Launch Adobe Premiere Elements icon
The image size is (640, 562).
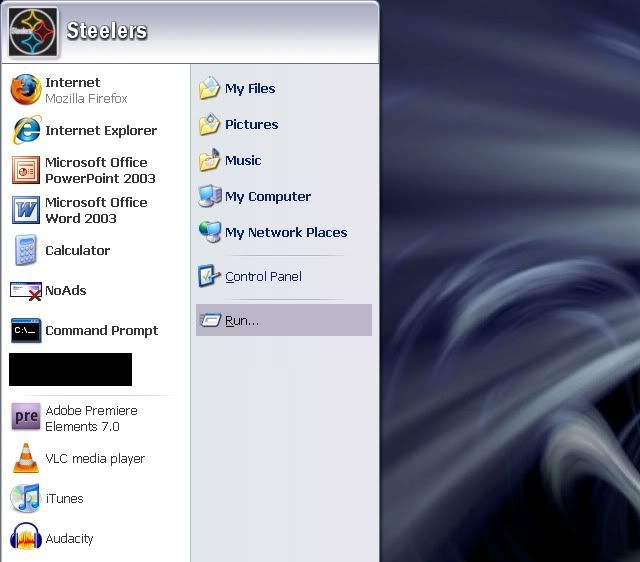click(26, 416)
